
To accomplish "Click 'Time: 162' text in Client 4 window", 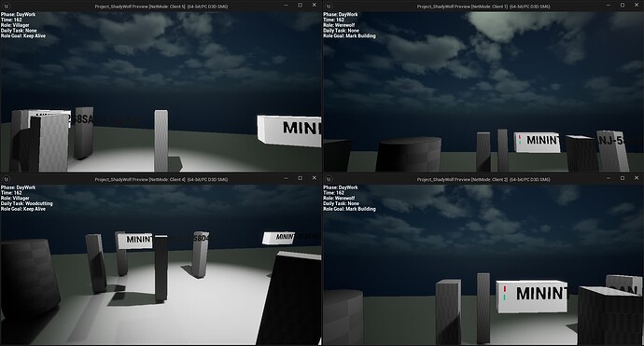I will (11, 193).
